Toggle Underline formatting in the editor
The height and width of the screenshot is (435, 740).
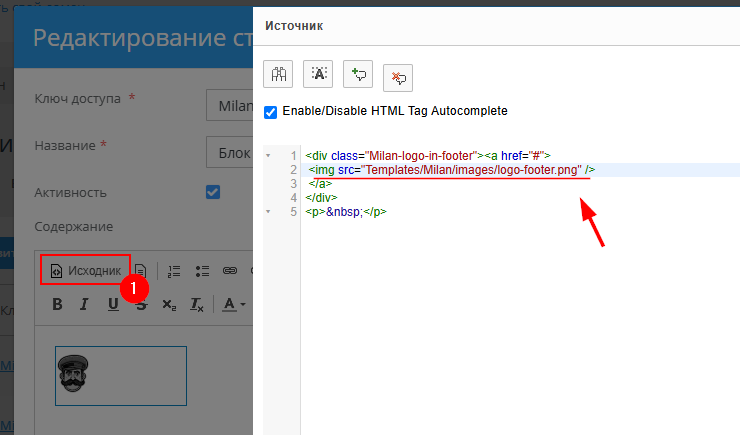click(x=113, y=304)
